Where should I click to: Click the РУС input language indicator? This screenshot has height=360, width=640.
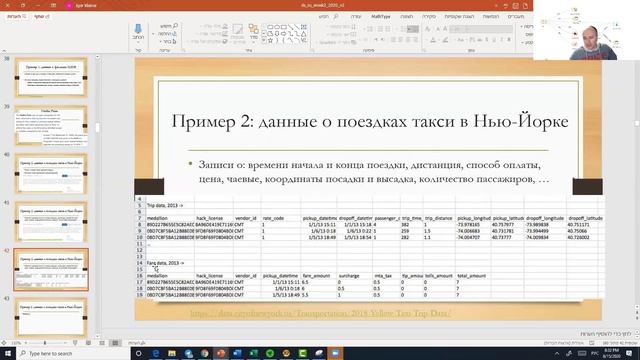click(x=595, y=353)
